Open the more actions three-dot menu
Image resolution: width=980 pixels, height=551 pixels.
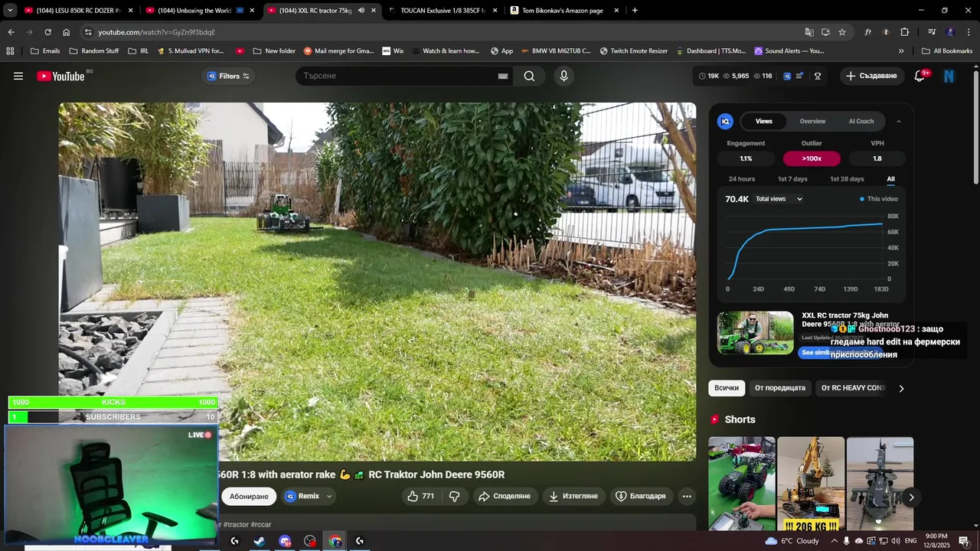pyautogui.click(x=687, y=496)
